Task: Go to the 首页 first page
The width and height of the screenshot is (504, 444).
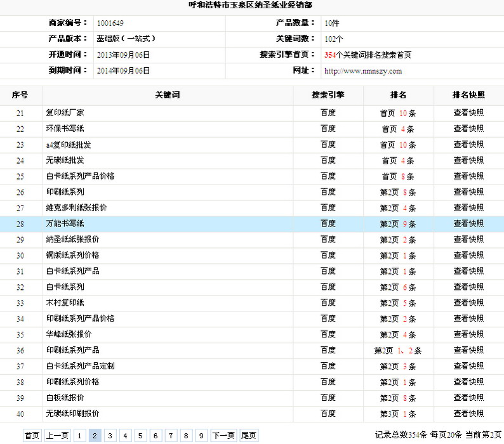Action: [32, 435]
